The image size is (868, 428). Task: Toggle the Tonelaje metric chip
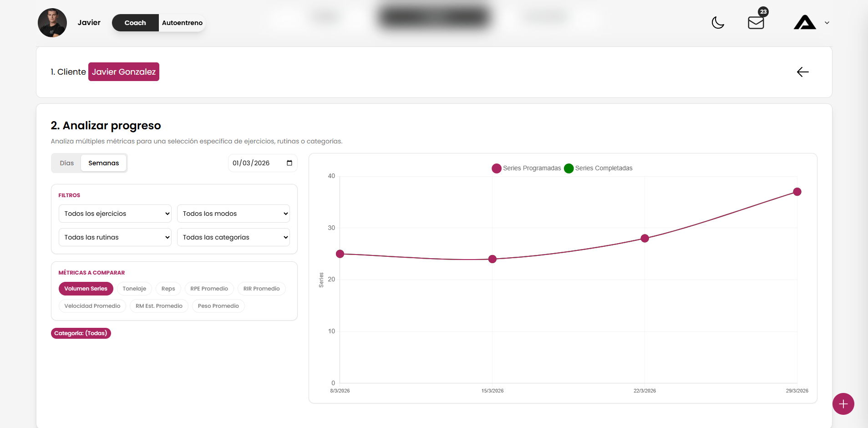[134, 289]
